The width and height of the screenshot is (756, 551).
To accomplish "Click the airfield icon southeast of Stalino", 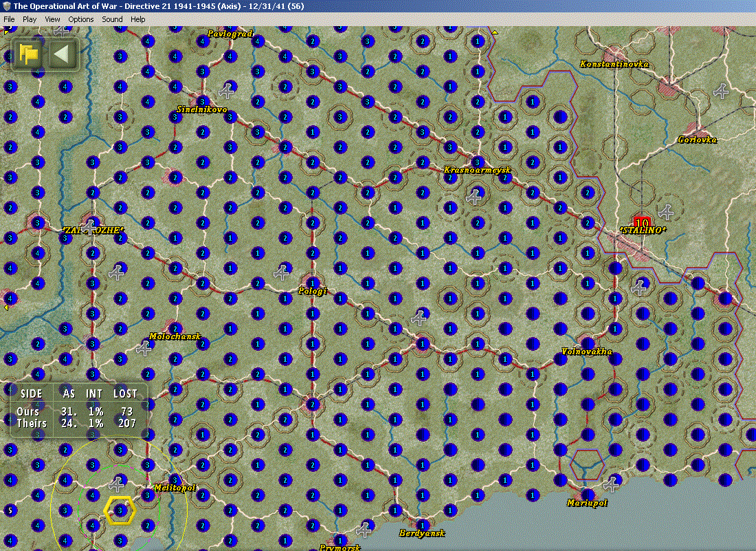I will [639, 288].
